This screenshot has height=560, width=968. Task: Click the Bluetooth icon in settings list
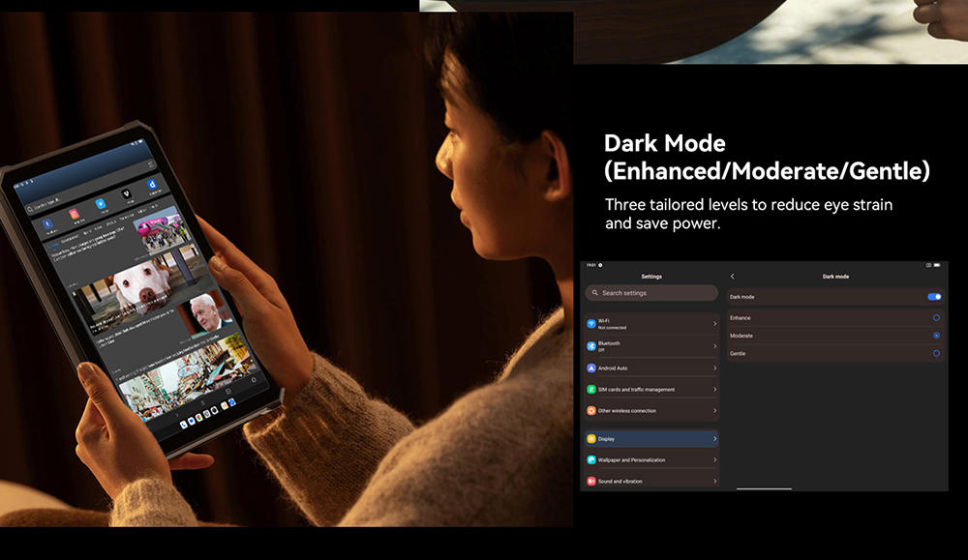(x=591, y=346)
